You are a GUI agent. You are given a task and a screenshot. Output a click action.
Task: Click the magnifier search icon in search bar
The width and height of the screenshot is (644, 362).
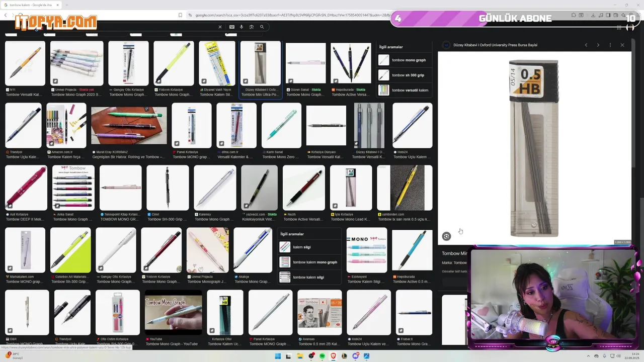(262, 27)
